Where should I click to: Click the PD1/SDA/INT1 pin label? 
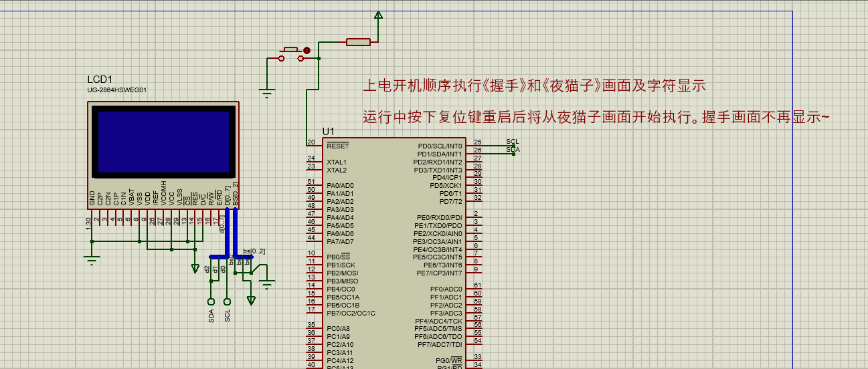tap(440, 154)
